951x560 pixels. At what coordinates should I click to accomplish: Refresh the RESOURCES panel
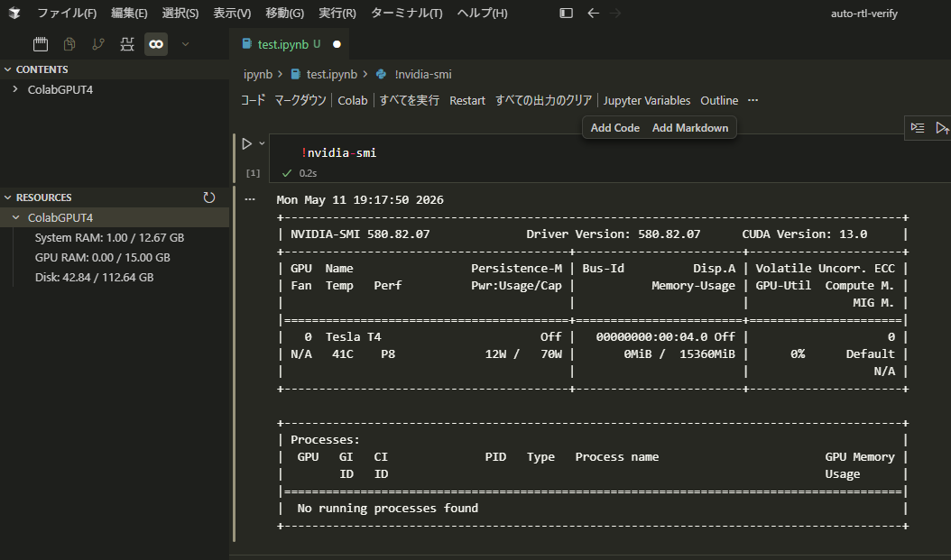[x=209, y=197]
